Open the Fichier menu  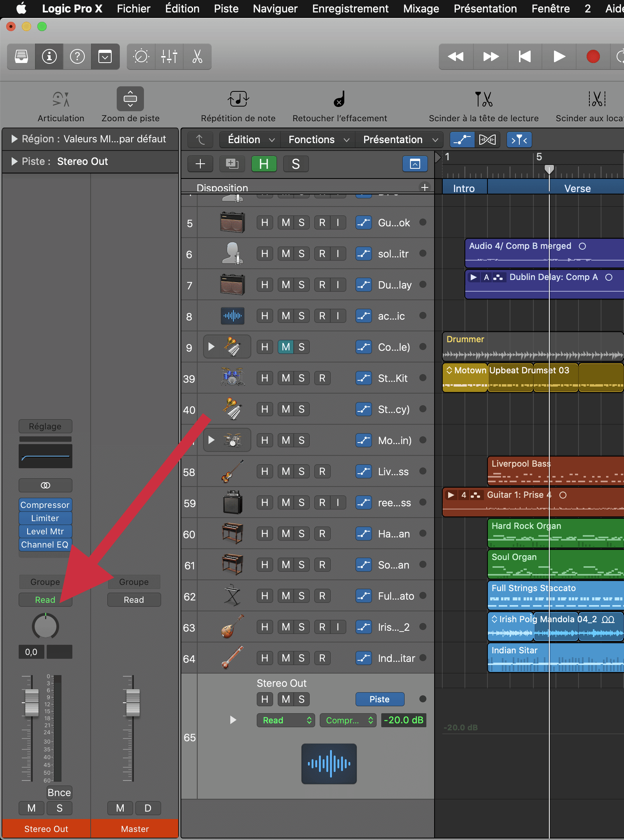pos(133,9)
